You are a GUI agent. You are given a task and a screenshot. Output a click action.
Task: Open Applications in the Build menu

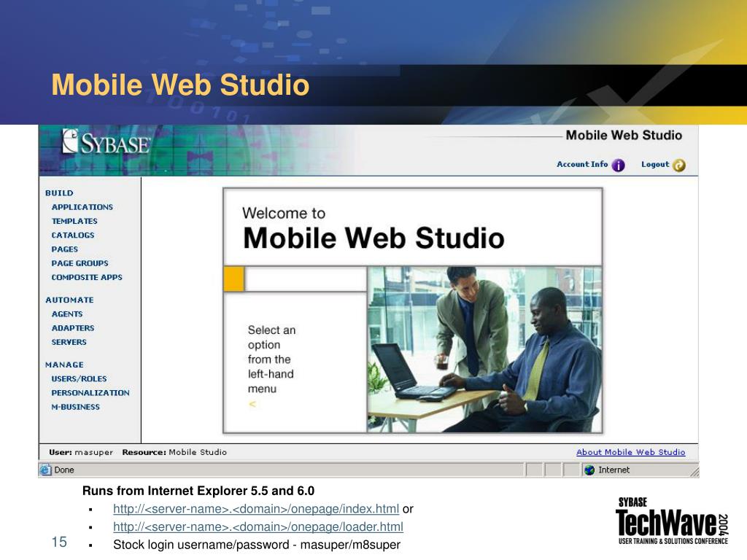coord(82,207)
